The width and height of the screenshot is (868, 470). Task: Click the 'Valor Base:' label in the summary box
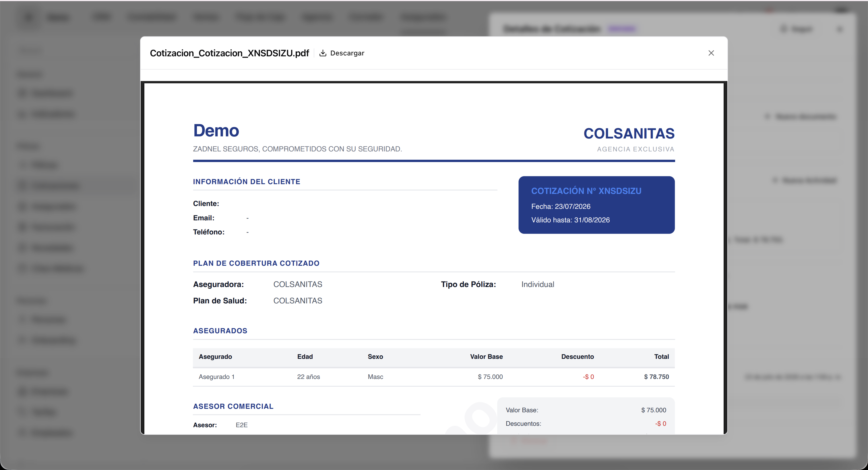(522, 410)
